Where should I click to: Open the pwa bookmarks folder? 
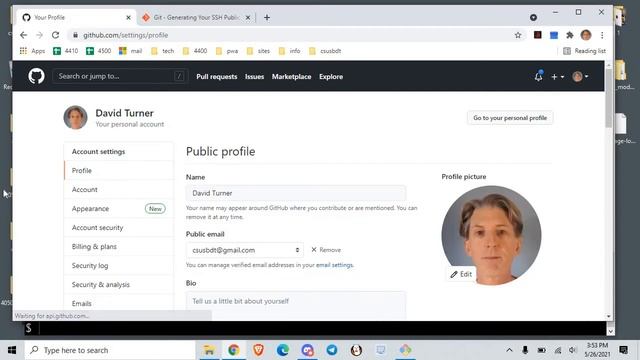click(x=227, y=51)
